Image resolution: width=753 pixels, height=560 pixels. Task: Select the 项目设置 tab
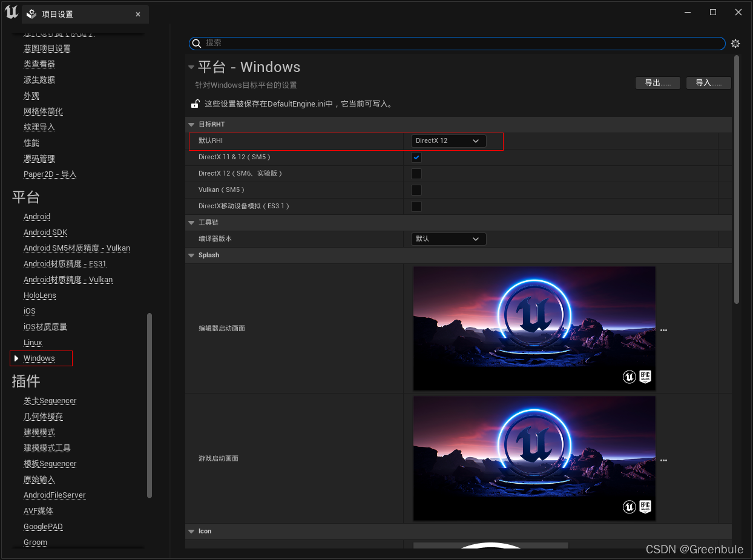(85, 14)
